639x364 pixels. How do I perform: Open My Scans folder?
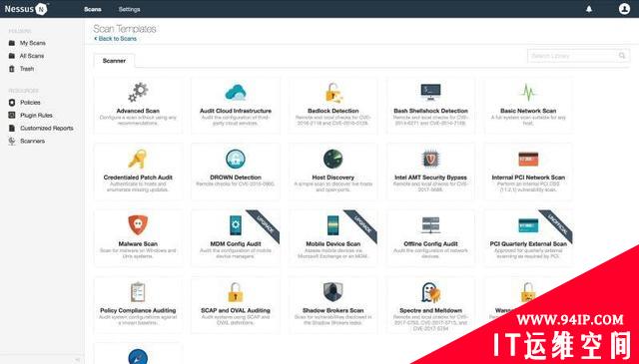click(x=33, y=43)
